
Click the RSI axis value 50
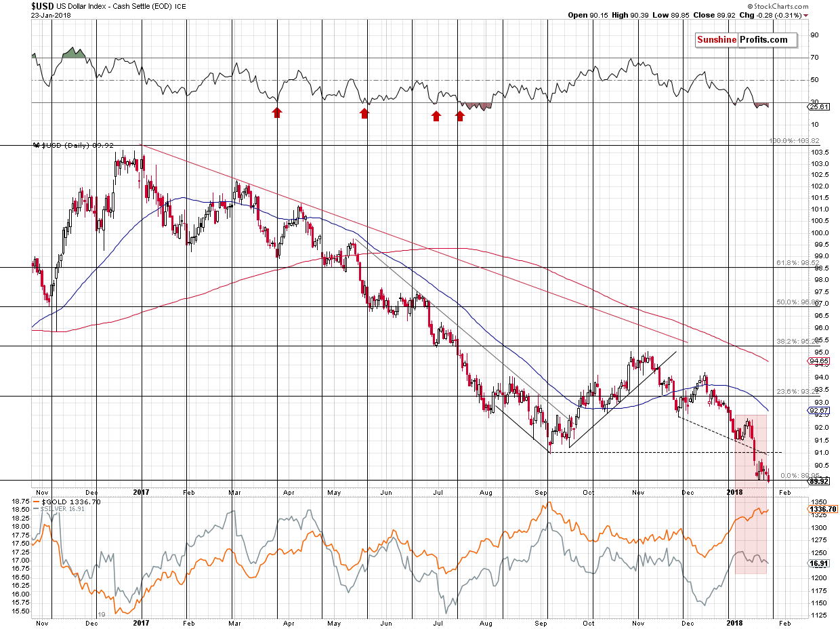tap(815, 80)
